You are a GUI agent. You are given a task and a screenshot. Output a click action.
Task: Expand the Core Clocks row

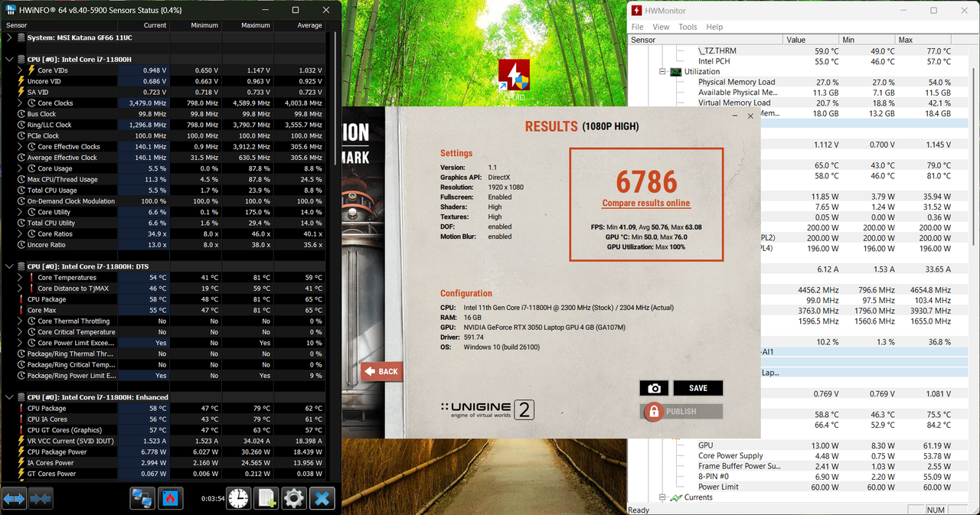pos(21,103)
